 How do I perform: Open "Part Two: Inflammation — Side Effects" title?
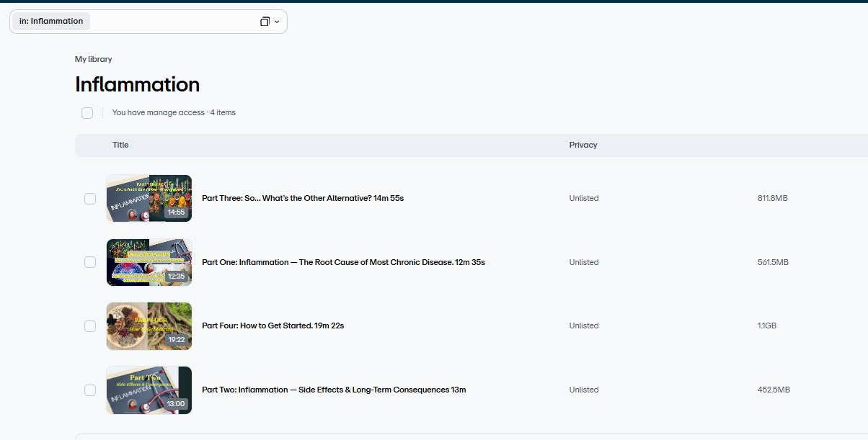point(334,390)
